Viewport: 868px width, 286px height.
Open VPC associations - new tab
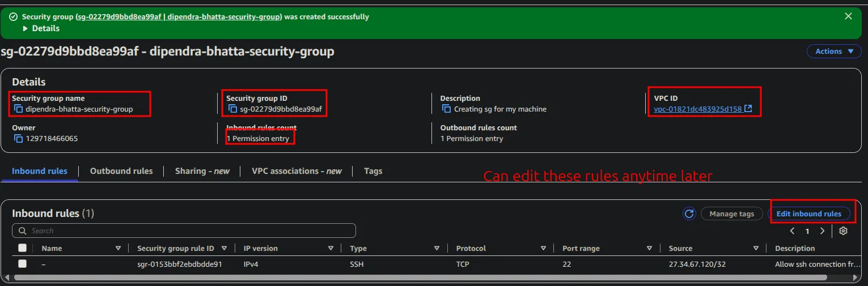297,171
